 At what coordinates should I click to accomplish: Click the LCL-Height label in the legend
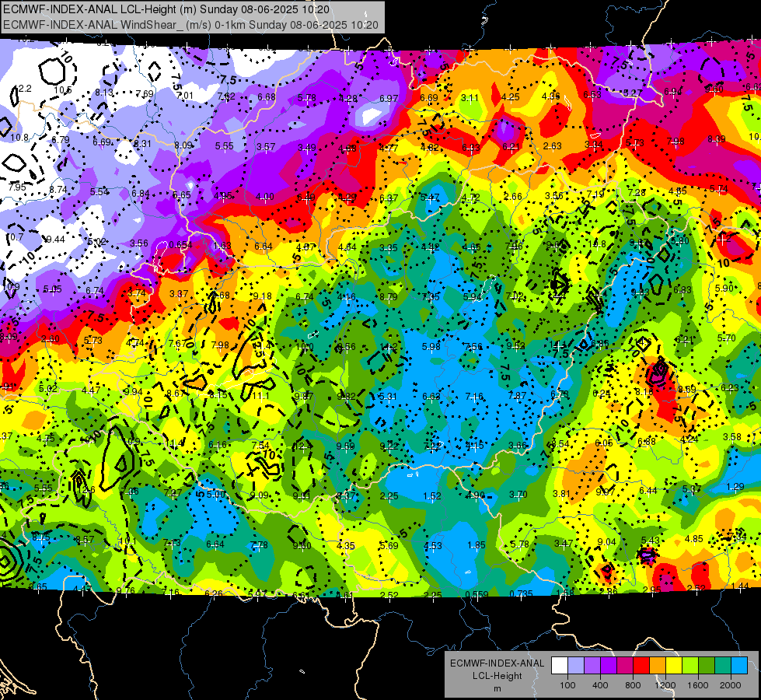point(497,676)
